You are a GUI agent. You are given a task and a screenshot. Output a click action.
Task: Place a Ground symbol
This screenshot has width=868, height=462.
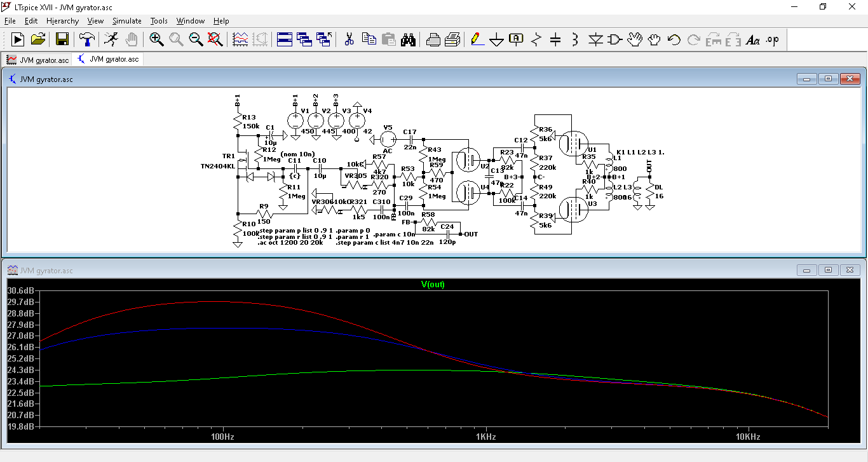coord(497,39)
